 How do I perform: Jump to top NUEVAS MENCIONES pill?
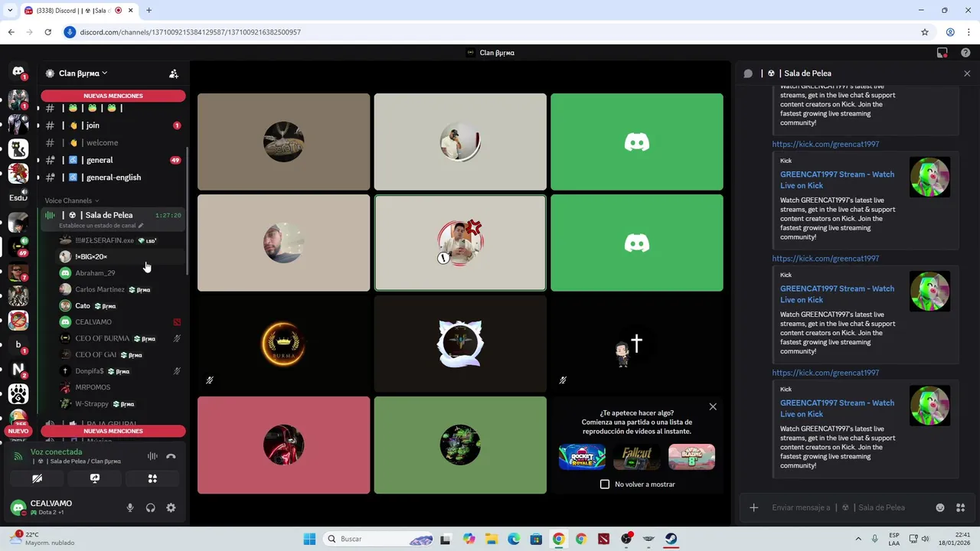tap(113, 96)
